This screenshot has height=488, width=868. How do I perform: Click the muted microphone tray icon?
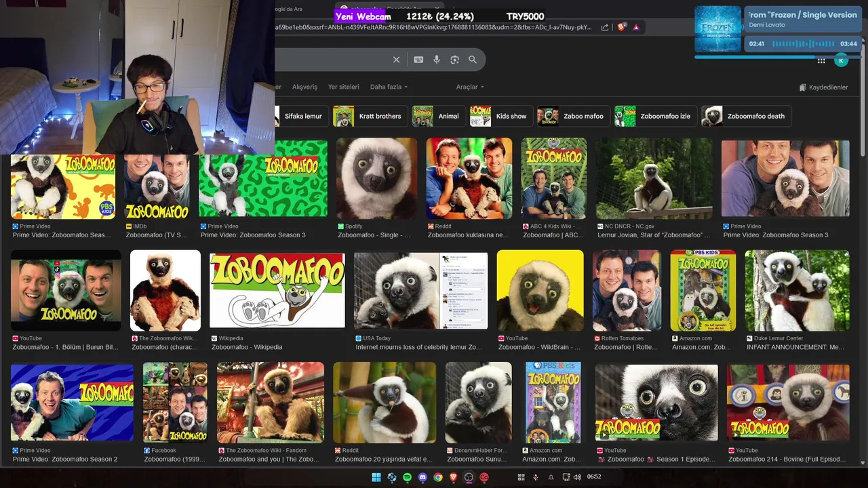click(x=536, y=477)
